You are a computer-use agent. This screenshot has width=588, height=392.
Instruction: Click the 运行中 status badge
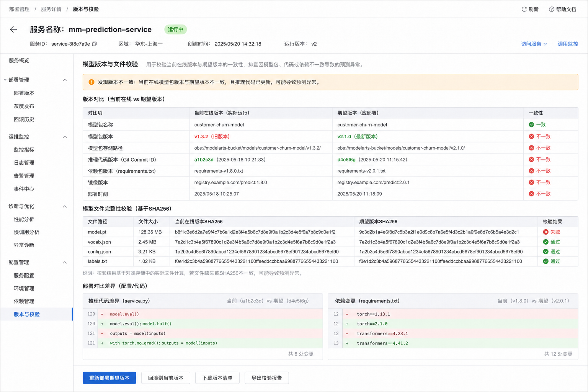[x=176, y=29]
